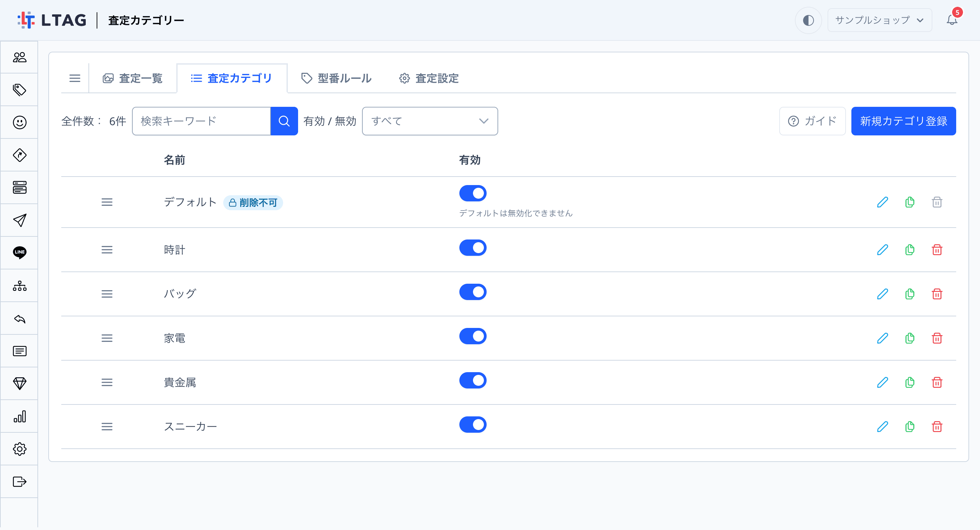980x530 pixels.
Task: Open the bar chart analytics icon
Action: pos(19,416)
